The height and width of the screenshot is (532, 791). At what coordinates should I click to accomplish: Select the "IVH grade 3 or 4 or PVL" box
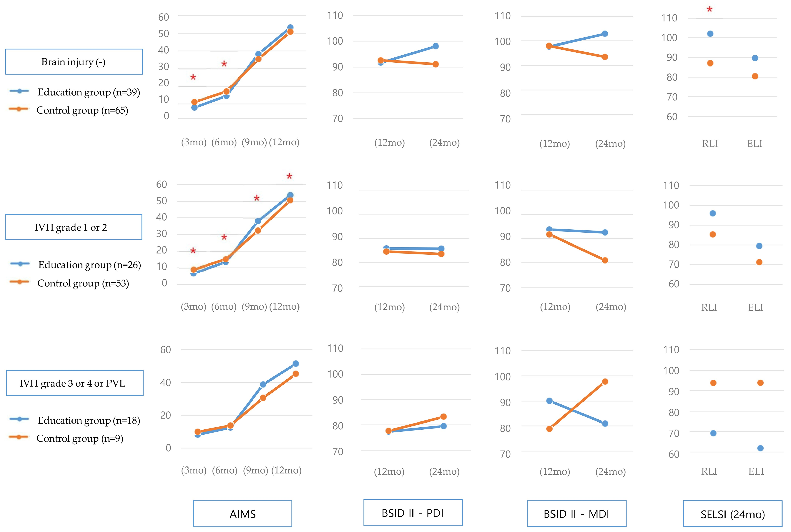[x=75, y=383]
